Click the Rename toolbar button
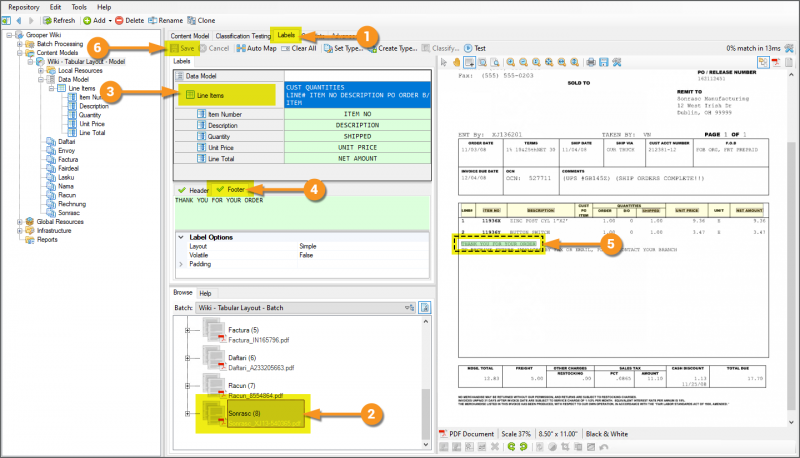The width and height of the screenshot is (800, 458). [167, 20]
